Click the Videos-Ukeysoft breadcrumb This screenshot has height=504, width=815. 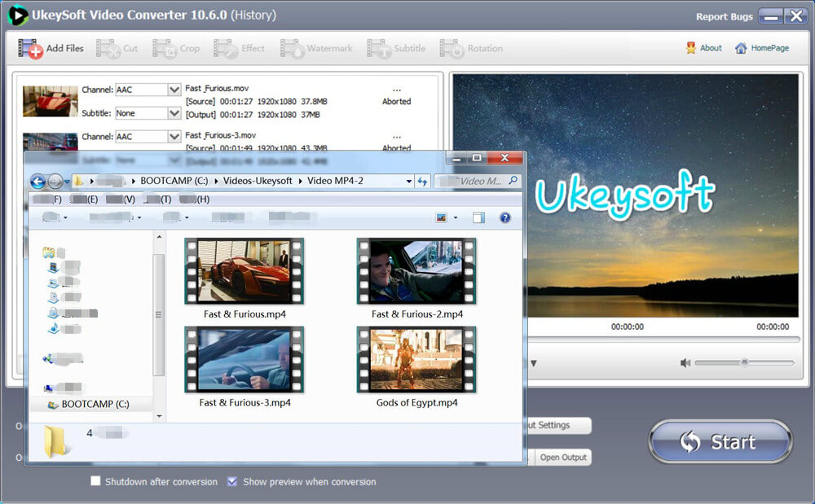coord(258,181)
